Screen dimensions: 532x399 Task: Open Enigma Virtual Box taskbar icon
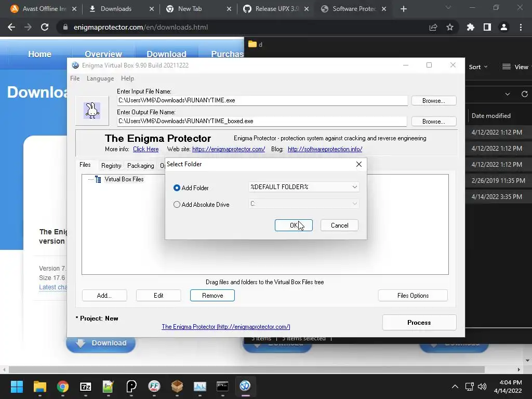click(245, 387)
